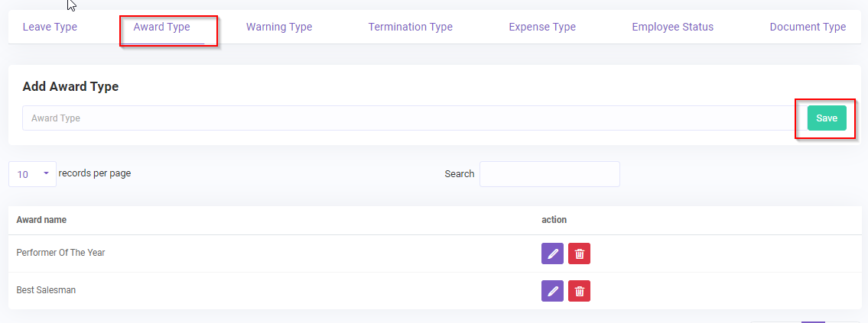
Task: Switch to the Expense Type tab
Action: 542,27
